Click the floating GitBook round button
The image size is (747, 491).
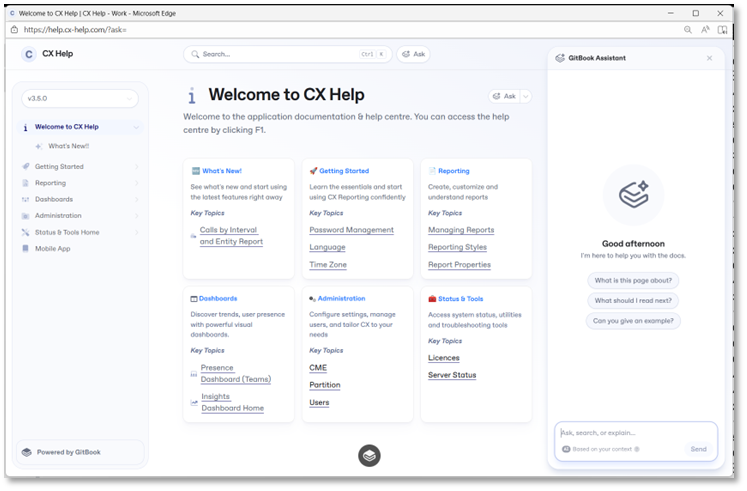click(x=369, y=456)
